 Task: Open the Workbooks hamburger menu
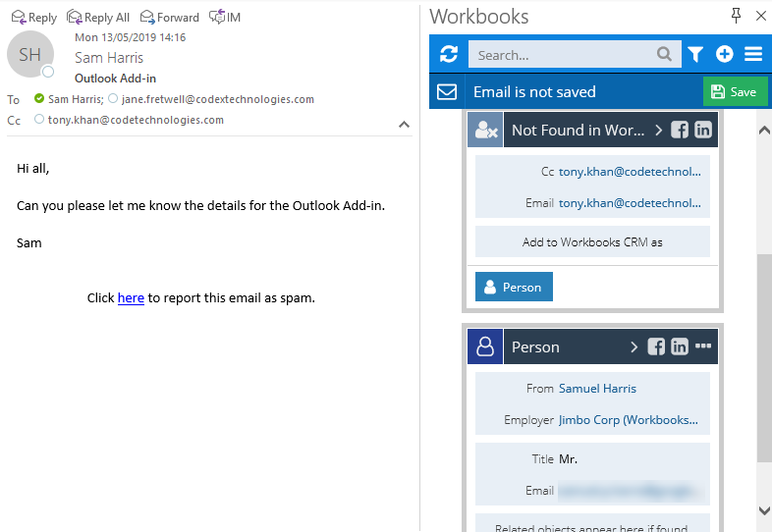point(753,54)
